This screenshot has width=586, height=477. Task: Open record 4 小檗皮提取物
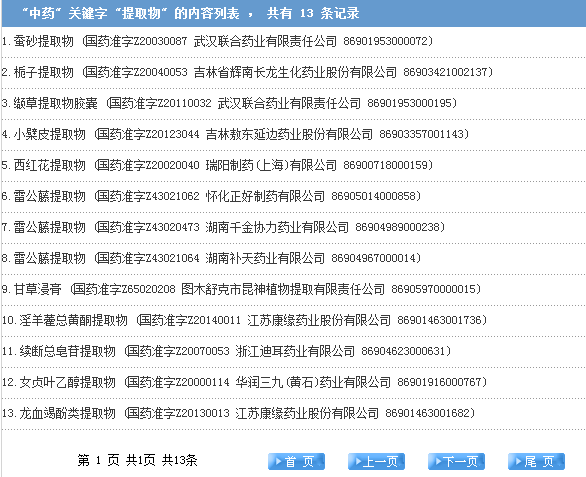[x=235, y=134]
